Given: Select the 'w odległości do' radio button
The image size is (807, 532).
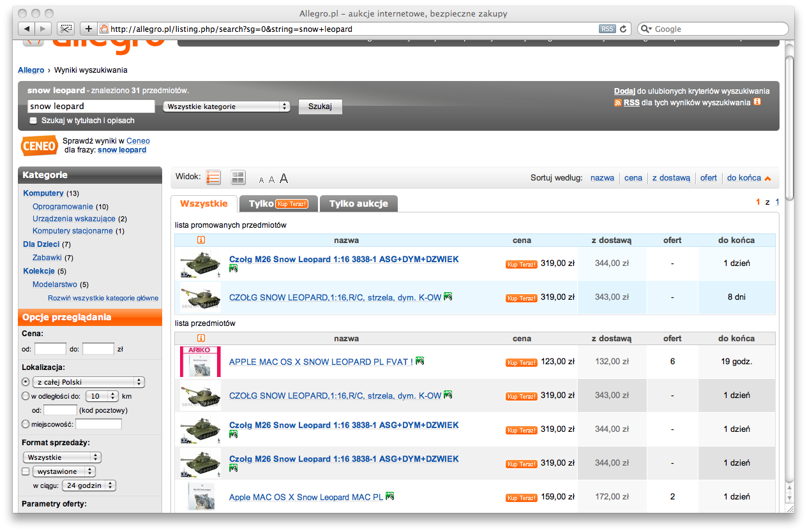Looking at the screenshot, I should coord(26,396).
